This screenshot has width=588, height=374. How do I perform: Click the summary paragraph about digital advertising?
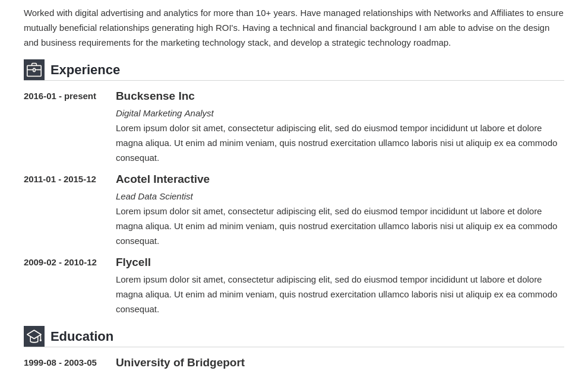tap(293, 28)
